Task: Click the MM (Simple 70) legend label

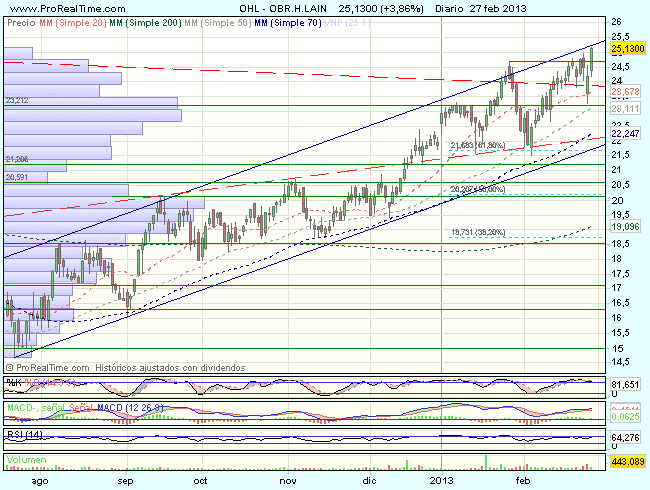Action: point(289,19)
